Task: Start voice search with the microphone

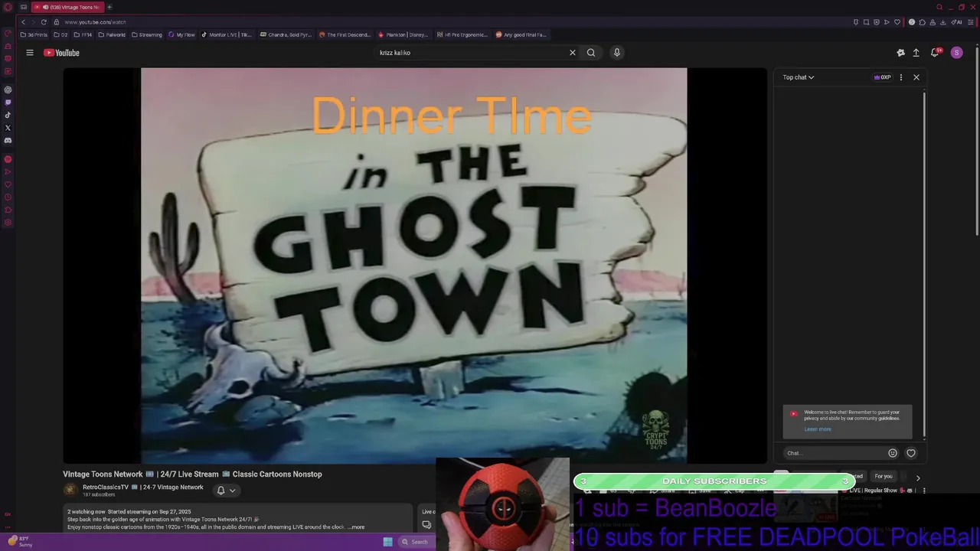Action: 617,53
